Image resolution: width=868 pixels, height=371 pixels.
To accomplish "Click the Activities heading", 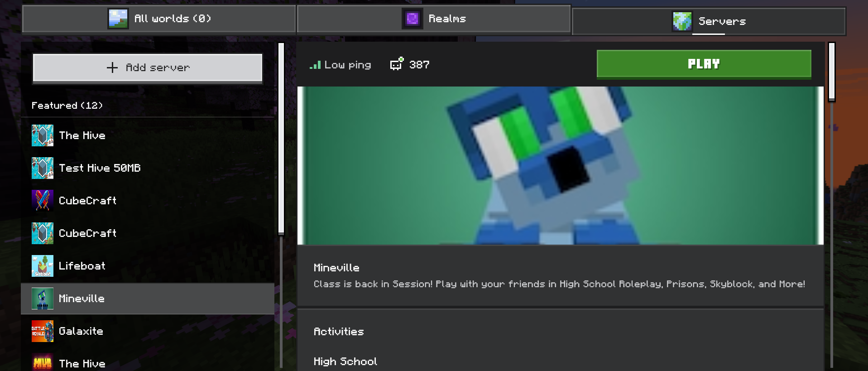I will point(339,332).
